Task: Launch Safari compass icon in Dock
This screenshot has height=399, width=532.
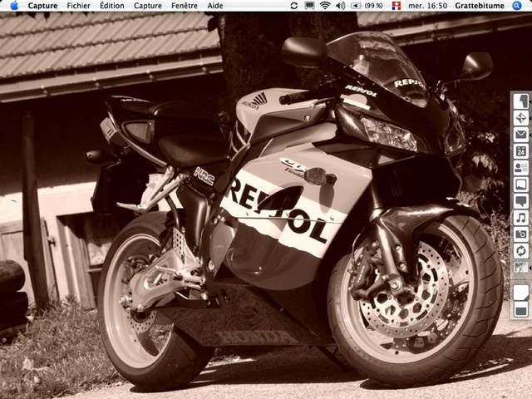Action: tap(521, 118)
